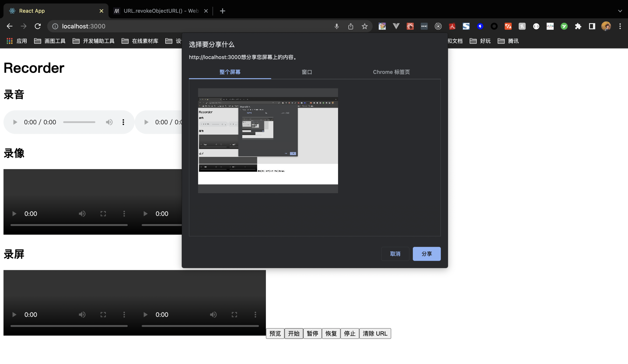Click the first audio player's progress slider
The height and width of the screenshot is (364, 628).
pos(79,122)
